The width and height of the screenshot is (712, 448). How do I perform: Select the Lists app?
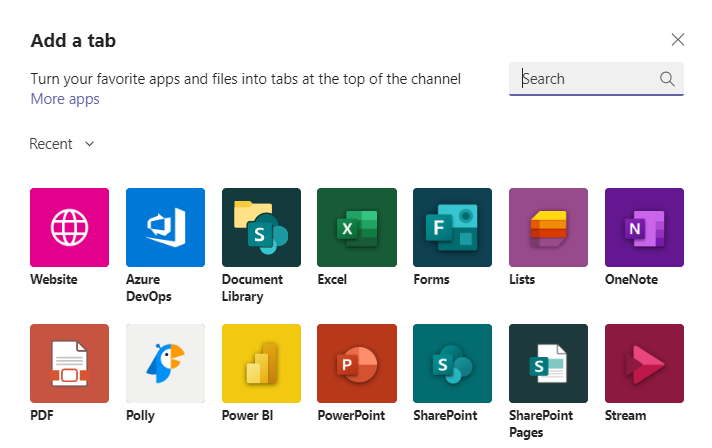pyautogui.click(x=548, y=227)
